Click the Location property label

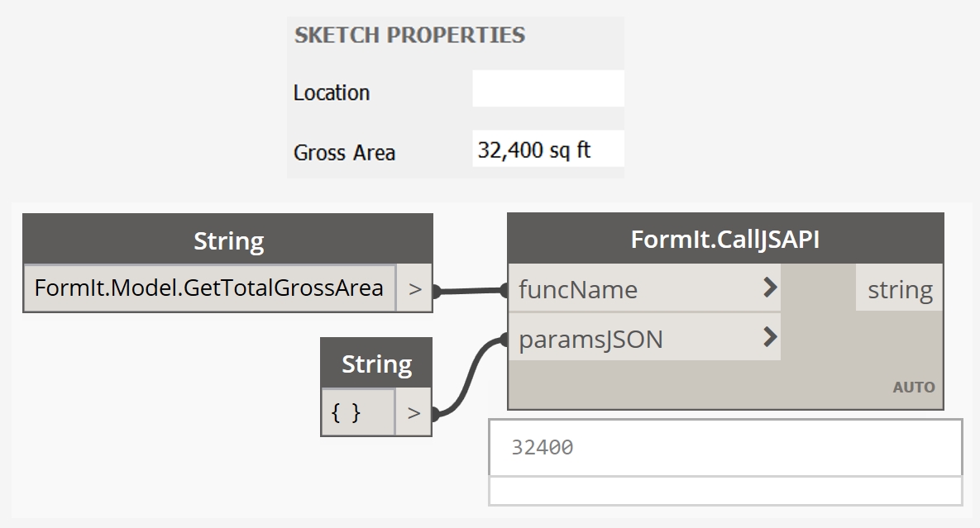(332, 93)
